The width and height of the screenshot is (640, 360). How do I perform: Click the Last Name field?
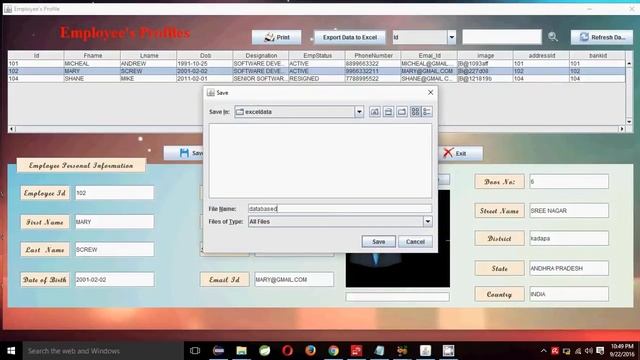[x=114, y=249]
